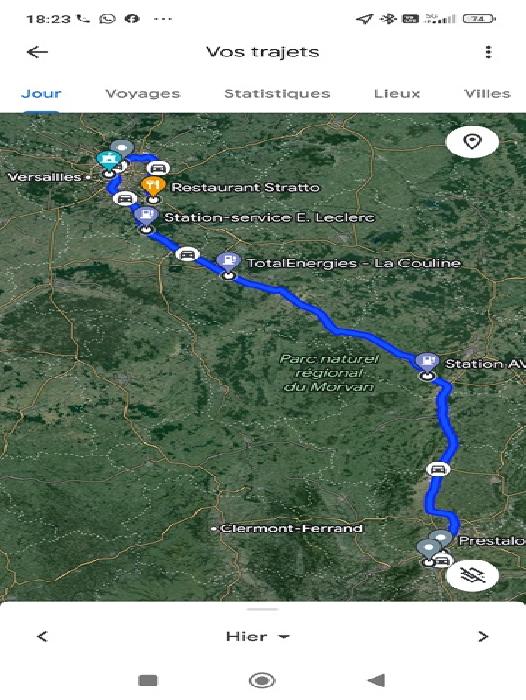Open the Villes tab
The height and width of the screenshot is (700, 526).
(487, 94)
